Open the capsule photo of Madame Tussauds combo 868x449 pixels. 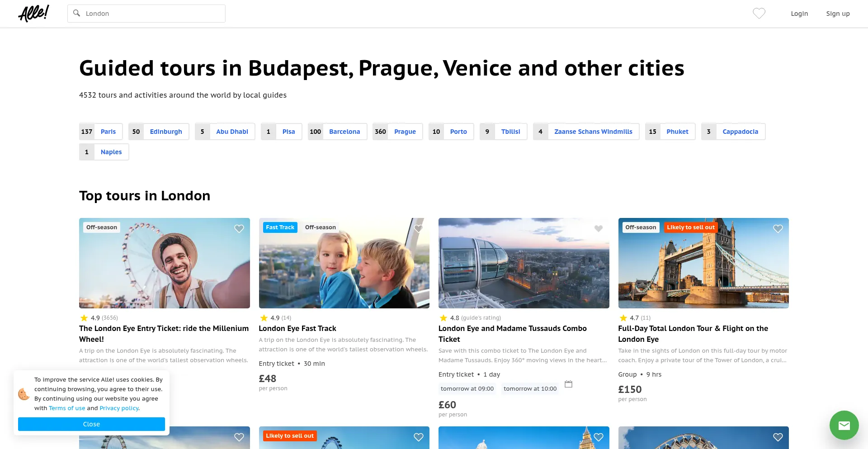(524, 263)
